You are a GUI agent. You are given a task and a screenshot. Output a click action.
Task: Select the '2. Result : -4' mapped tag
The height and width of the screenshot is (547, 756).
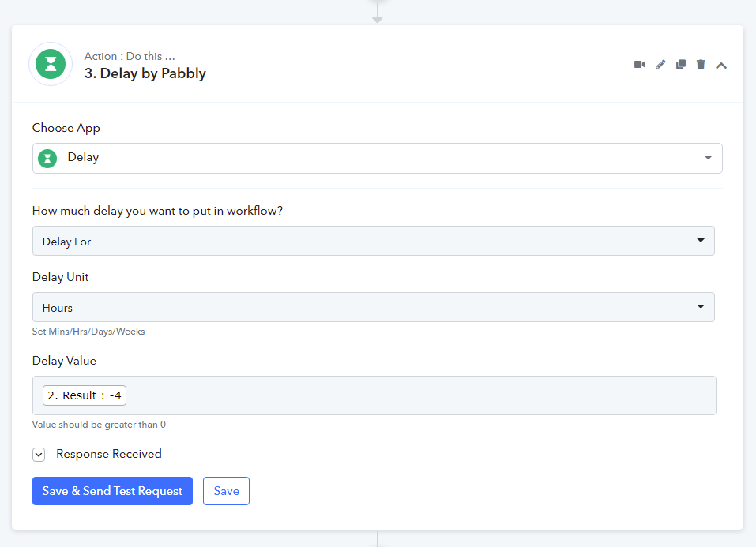click(x=85, y=395)
